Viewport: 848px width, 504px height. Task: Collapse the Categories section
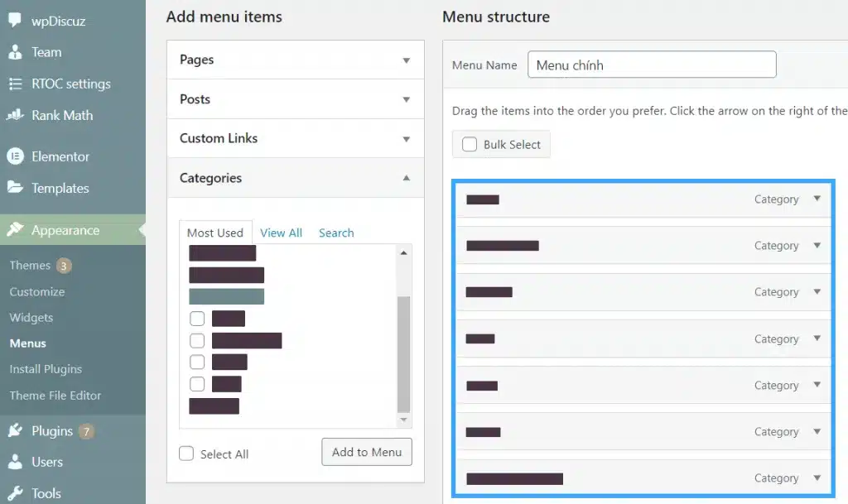(x=406, y=178)
